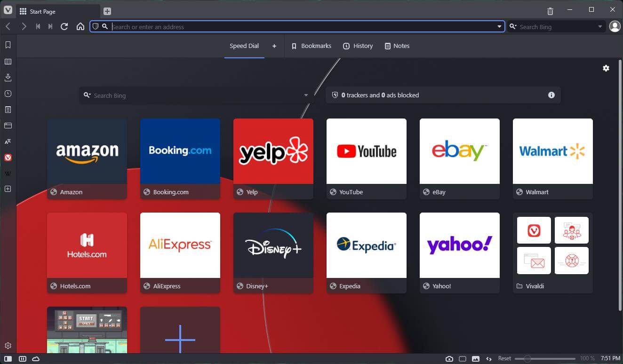Expand start page Search Bing dropdown arrow
The height and width of the screenshot is (364, 623).
coord(306,95)
